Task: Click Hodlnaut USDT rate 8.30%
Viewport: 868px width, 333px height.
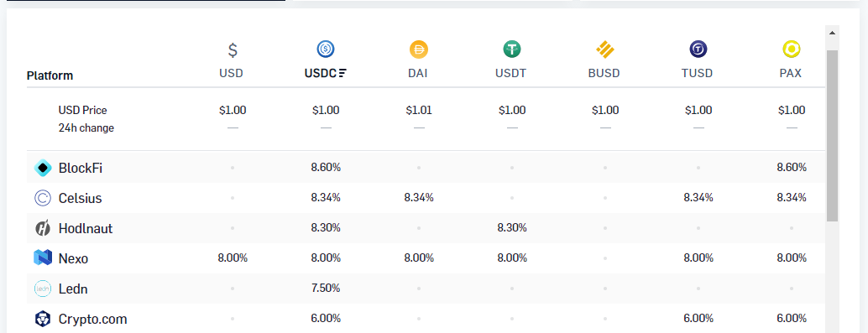Action: coord(512,227)
